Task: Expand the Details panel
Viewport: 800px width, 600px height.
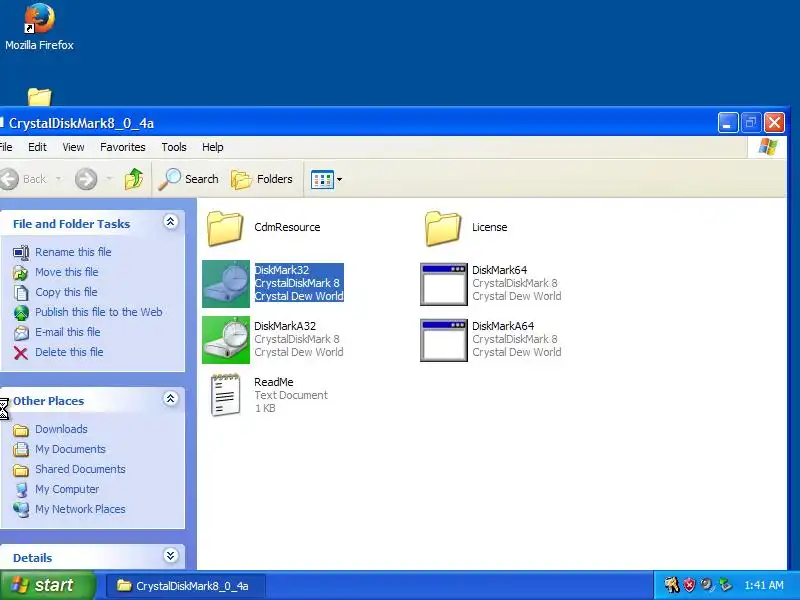Action: tap(170, 556)
